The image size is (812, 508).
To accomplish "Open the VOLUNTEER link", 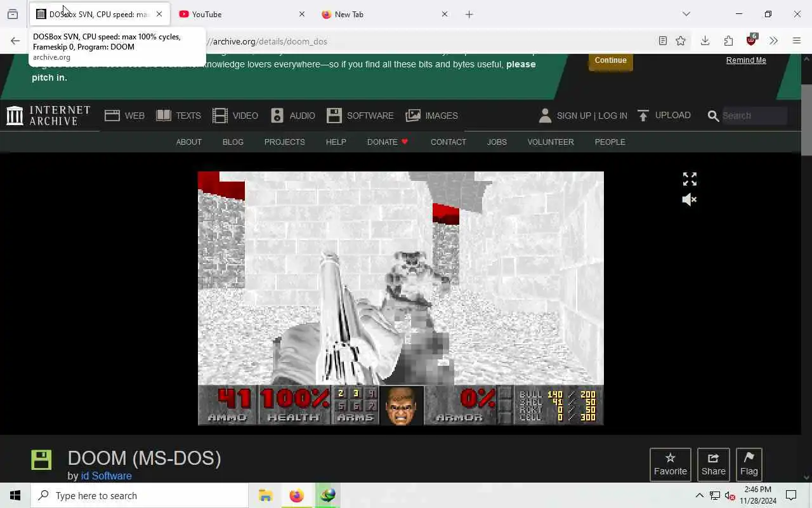I will click(551, 142).
